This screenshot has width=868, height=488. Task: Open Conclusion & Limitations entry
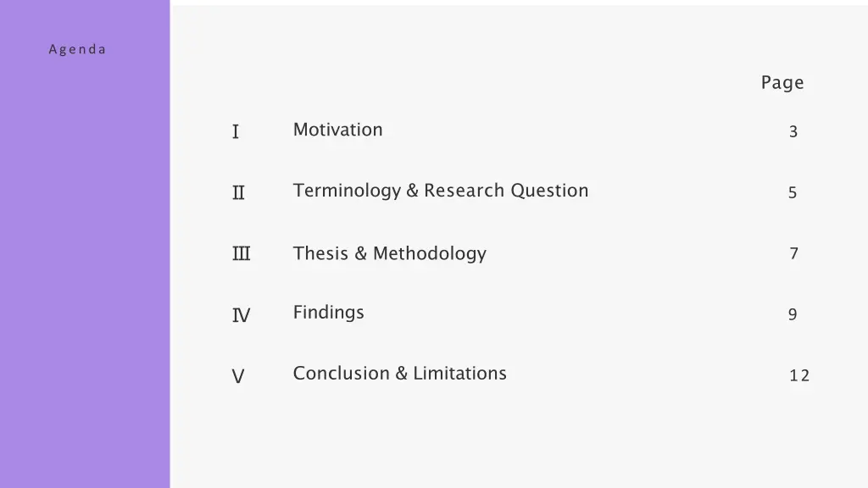[400, 374]
